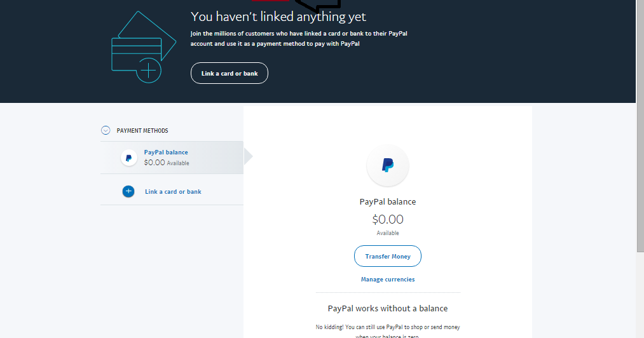Image resolution: width=644 pixels, height=338 pixels.
Task: Click the large PayPal logo above the balance
Action: tap(388, 165)
